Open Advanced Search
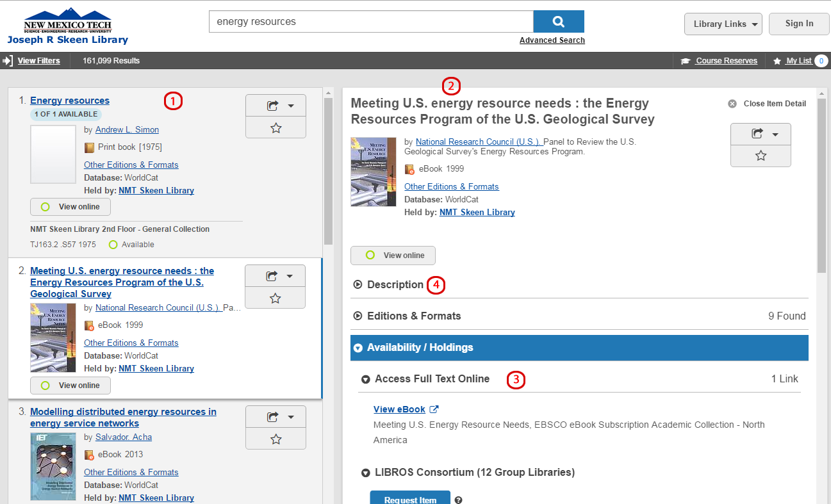 point(552,40)
